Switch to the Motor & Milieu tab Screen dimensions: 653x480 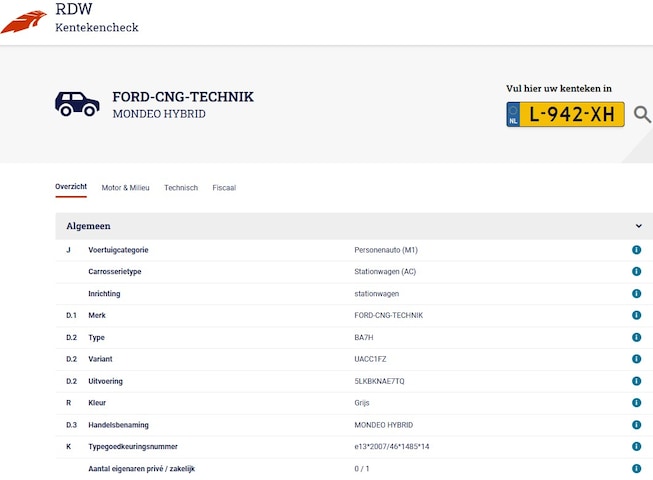coord(125,188)
